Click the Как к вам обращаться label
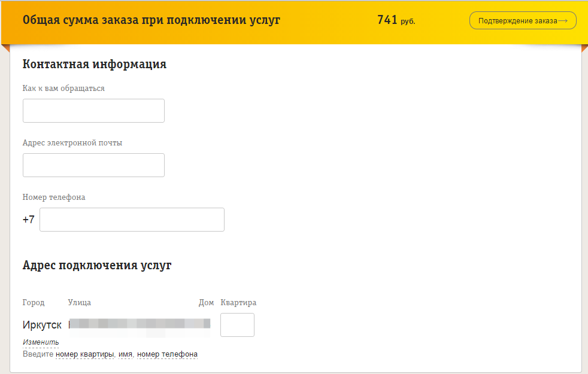 pyautogui.click(x=63, y=89)
